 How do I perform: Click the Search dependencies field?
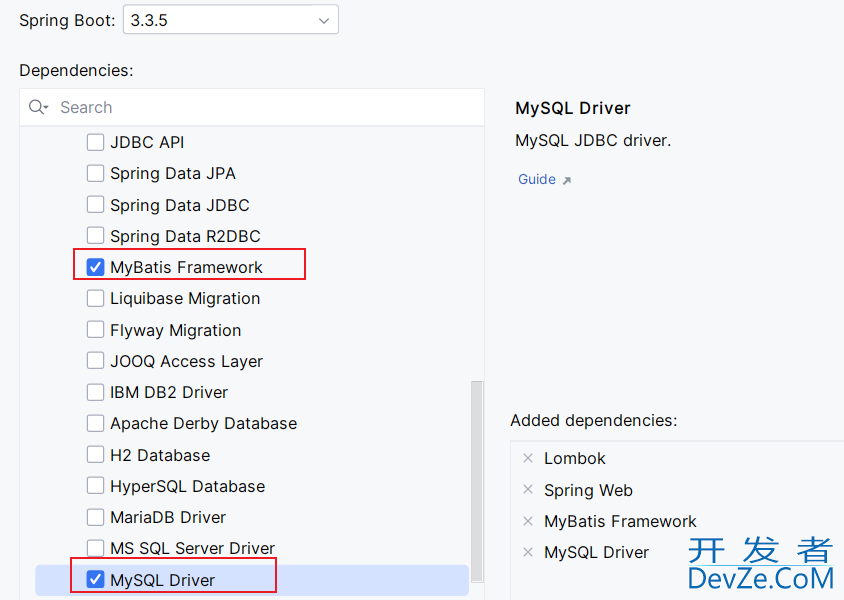pyautogui.click(x=252, y=107)
